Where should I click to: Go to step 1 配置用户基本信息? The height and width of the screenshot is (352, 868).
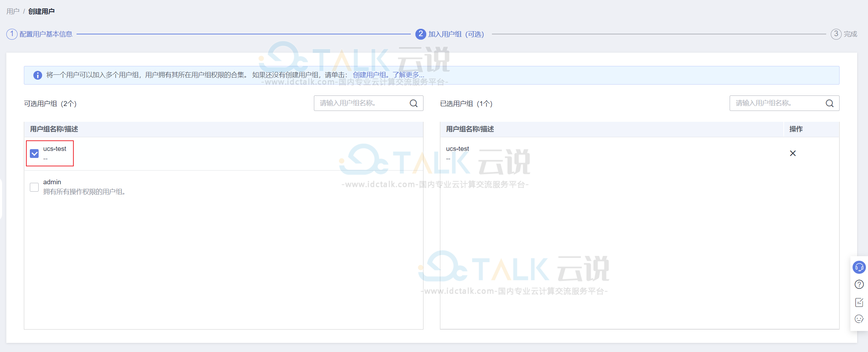pos(39,34)
